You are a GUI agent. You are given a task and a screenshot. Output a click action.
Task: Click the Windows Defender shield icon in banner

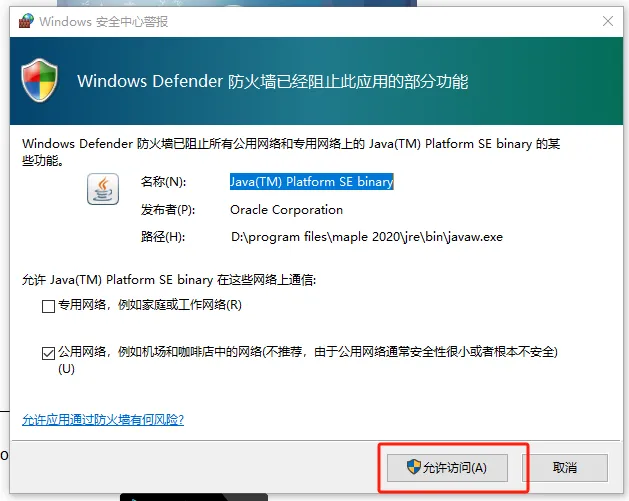39,80
